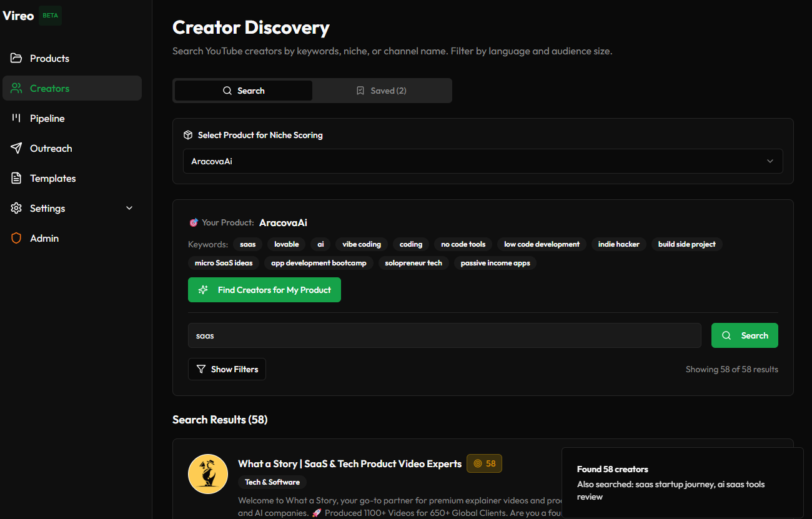Select the saas keyword chip
Screen dimensions: 812x519
pos(247,244)
